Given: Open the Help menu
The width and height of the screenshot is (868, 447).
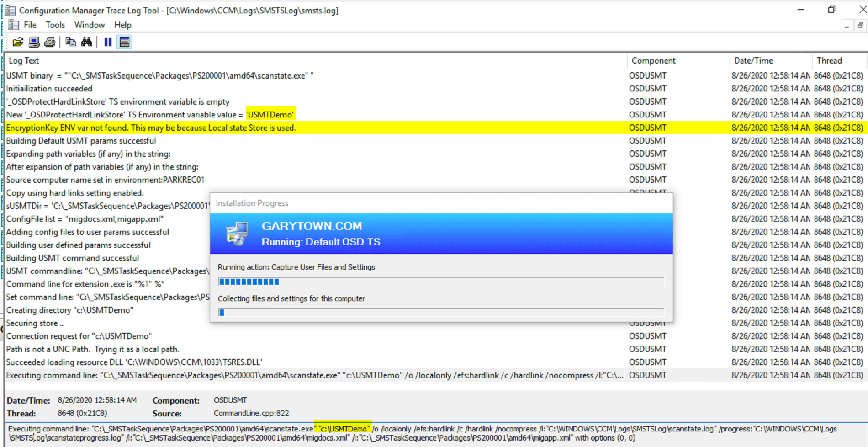Looking at the screenshot, I should (122, 25).
